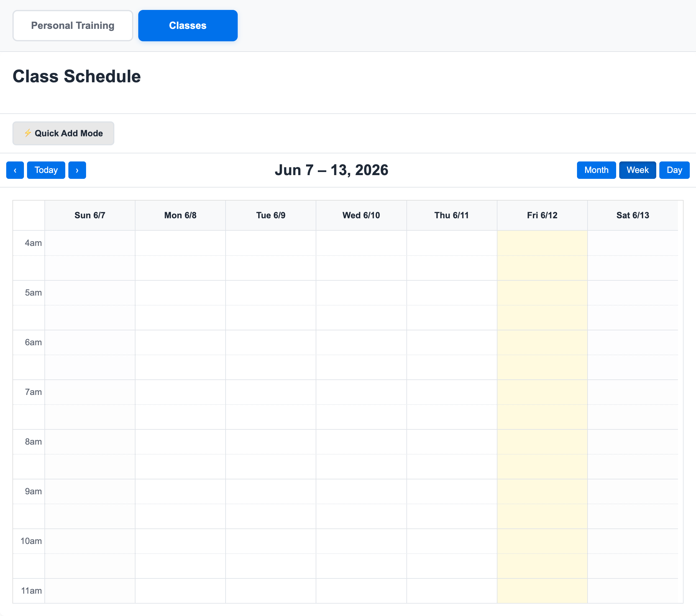The width and height of the screenshot is (696, 616).
Task: Click the 9am time label
Action: pos(33,491)
